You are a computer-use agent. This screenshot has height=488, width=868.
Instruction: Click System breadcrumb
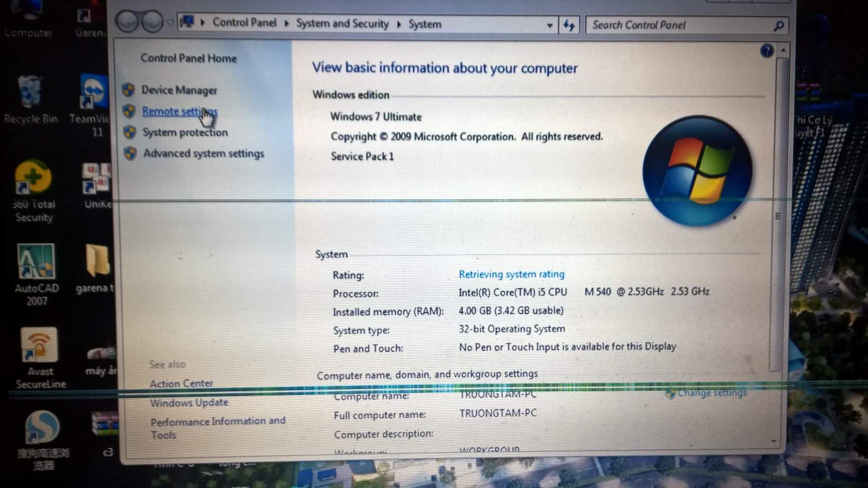coord(424,24)
